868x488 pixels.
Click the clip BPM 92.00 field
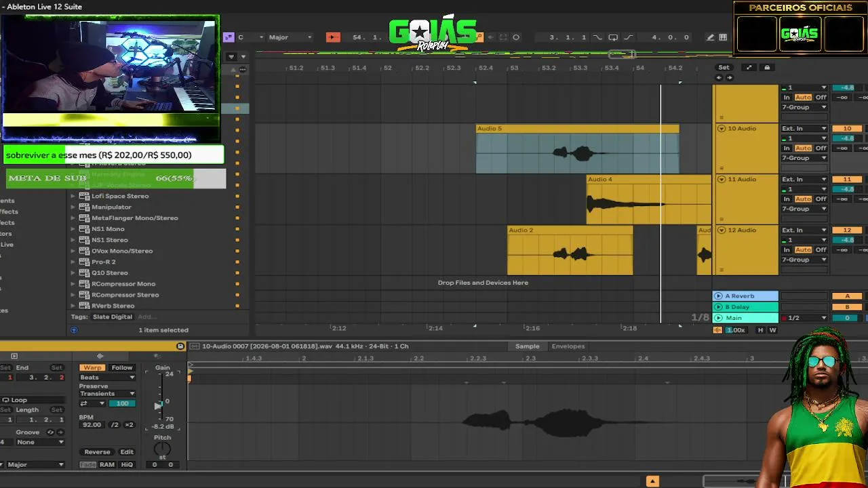click(x=92, y=425)
